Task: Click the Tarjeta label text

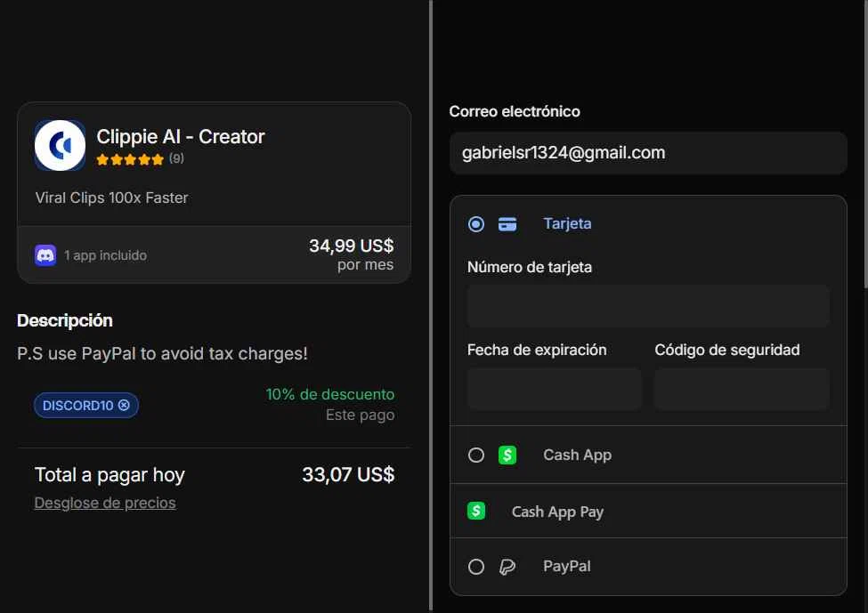Action: [567, 223]
